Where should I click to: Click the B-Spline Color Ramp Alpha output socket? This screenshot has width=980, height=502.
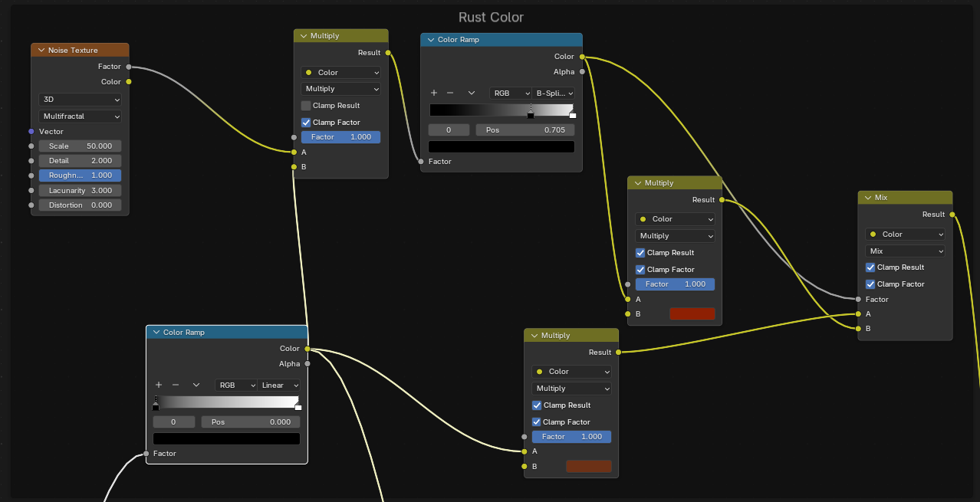[x=582, y=71]
